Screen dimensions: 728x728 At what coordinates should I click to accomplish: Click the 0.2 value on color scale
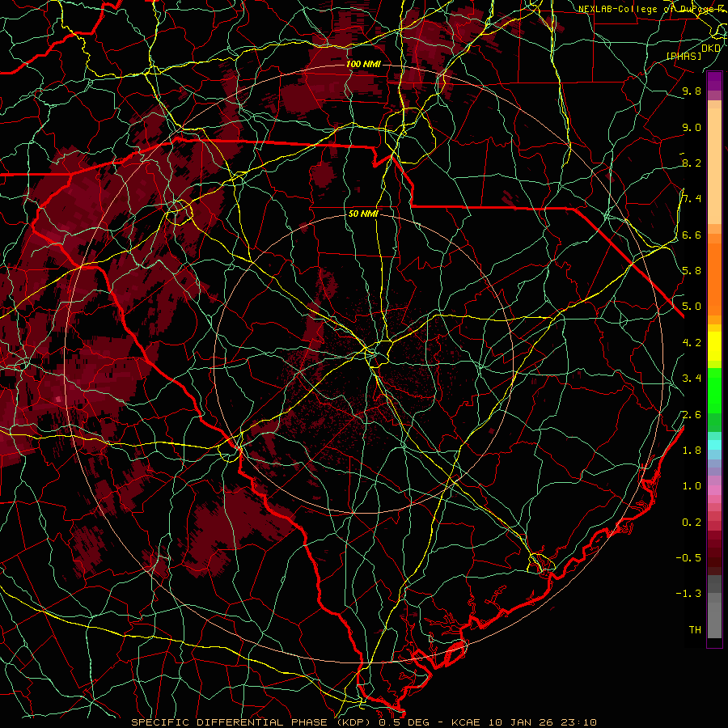coord(692,523)
